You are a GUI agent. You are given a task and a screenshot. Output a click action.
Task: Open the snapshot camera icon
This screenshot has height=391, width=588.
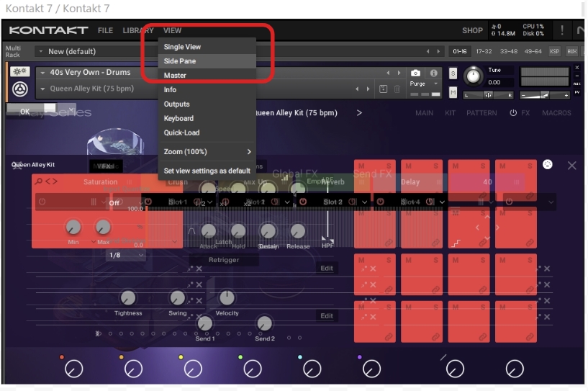coord(415,73)
